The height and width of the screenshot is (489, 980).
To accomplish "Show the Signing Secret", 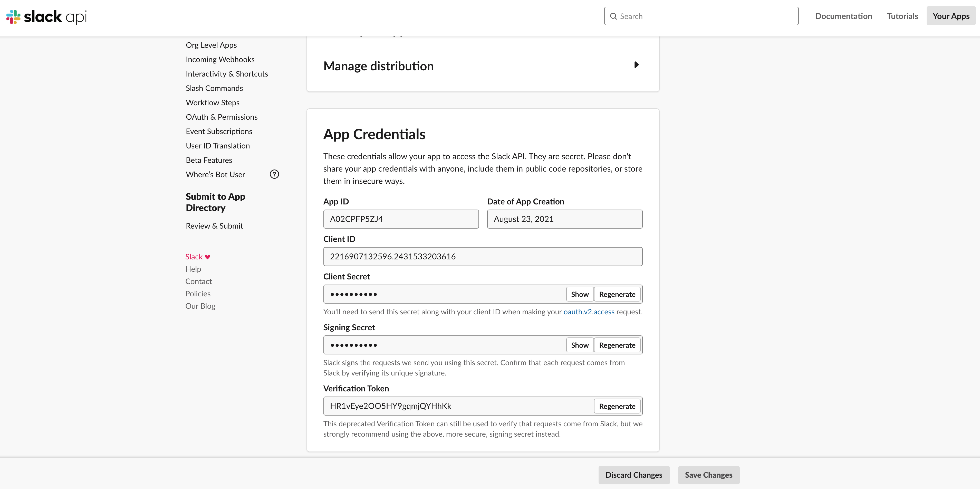I will [x=579, y=345].
